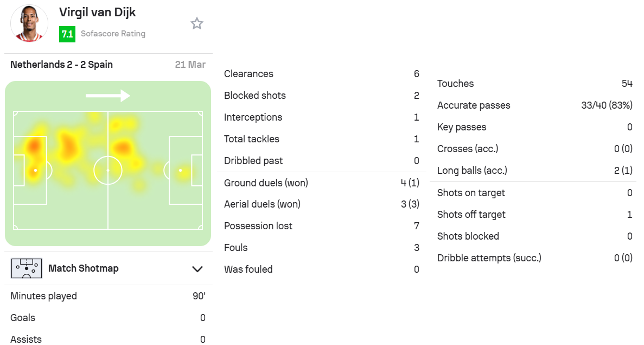
Task: Click the favorite star icon
Action: tap(197, 23)
